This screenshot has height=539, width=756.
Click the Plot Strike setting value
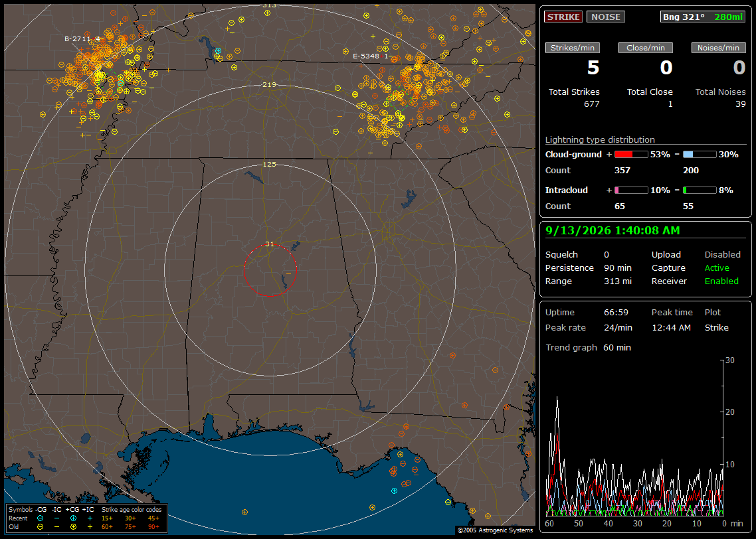[716, 327]
